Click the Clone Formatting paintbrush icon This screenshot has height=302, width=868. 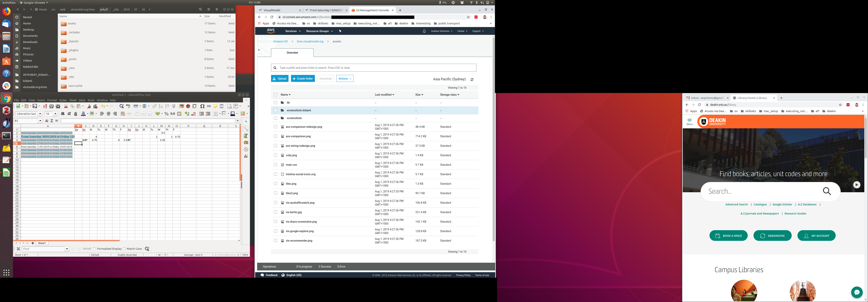89,106
